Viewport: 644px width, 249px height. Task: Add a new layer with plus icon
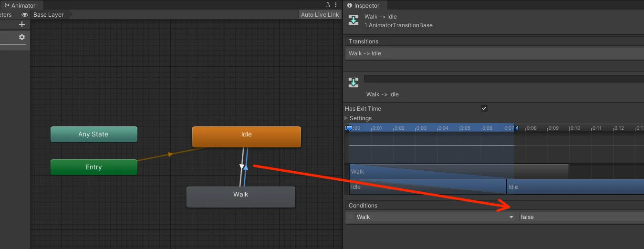21,24
